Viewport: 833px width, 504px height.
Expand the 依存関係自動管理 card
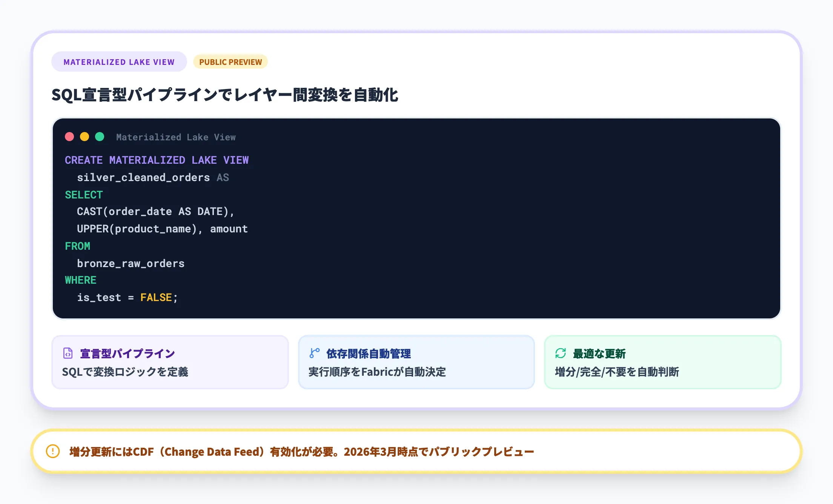coord(416,362)
